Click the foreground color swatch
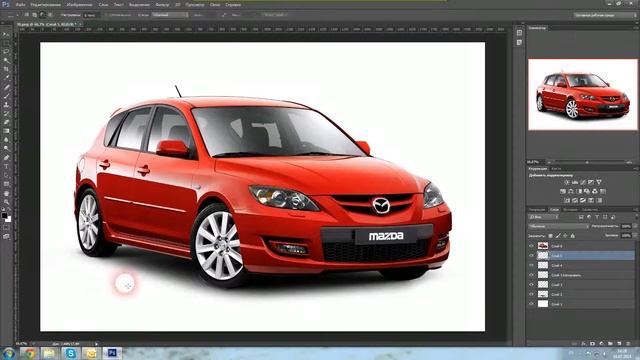Screen dimensions: 640x360 click(x=4, y=215)
